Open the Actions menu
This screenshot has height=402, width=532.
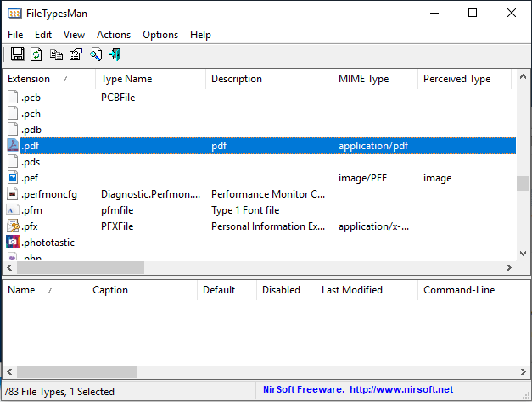coord(114,35)
